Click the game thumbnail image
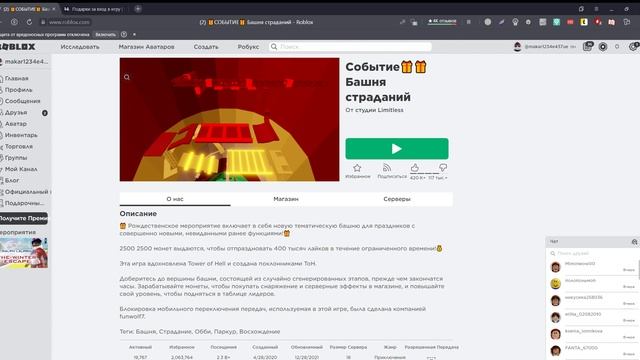This screenshot has width=640, height=360. click(229, 120)
